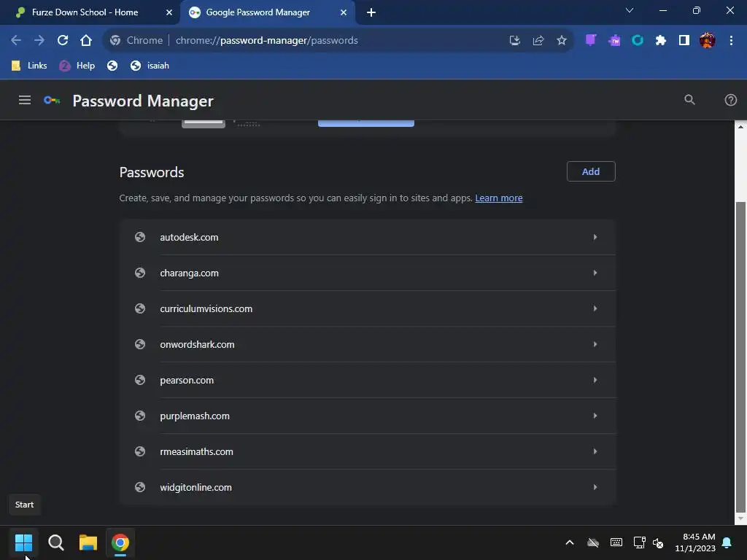The image size is (747, 560).
Task: Open the teal circular extension icon
Action: tap(638, 41)
